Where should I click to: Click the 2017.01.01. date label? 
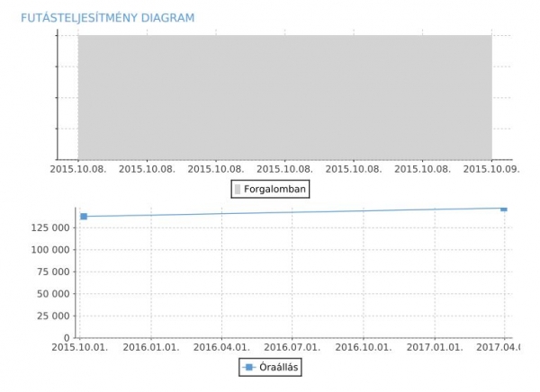tap(435, 346)
